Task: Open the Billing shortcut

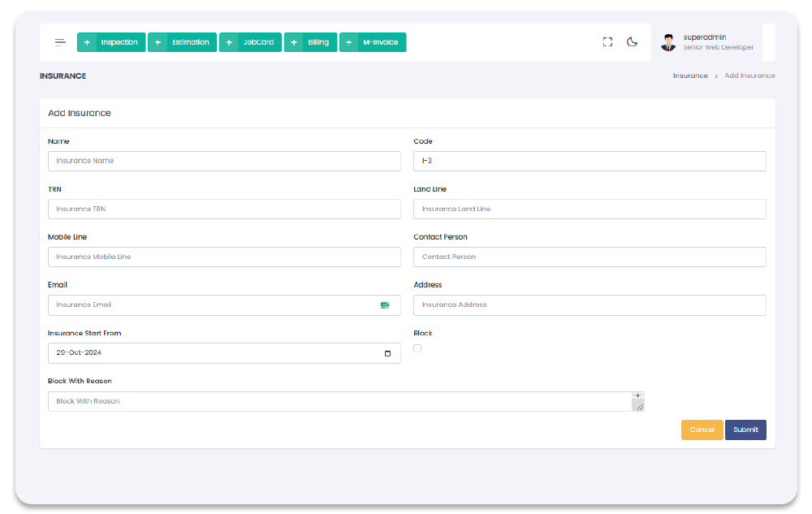Action: [318, 42]
